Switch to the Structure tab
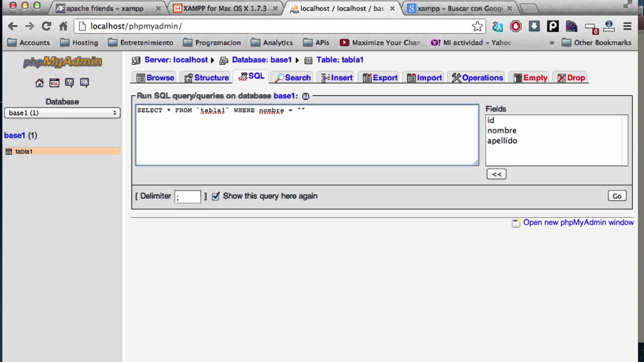644x362 pixels. coord(206,77)
